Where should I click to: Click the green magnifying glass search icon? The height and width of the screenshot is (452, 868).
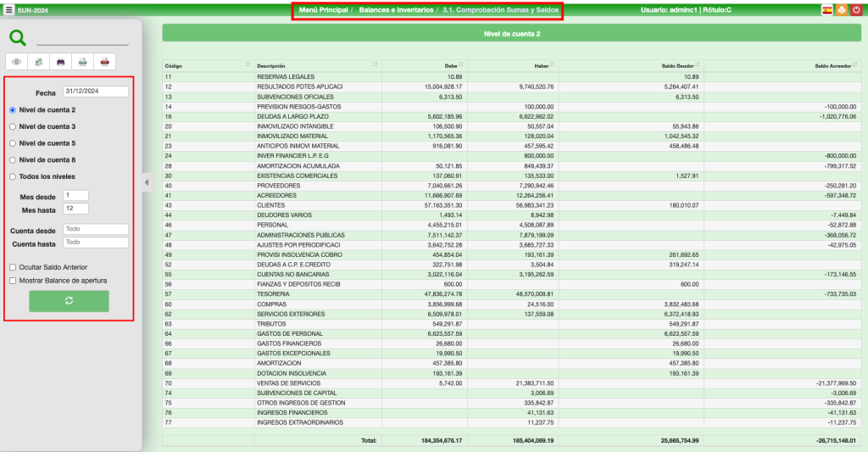[x=17, y=37]
